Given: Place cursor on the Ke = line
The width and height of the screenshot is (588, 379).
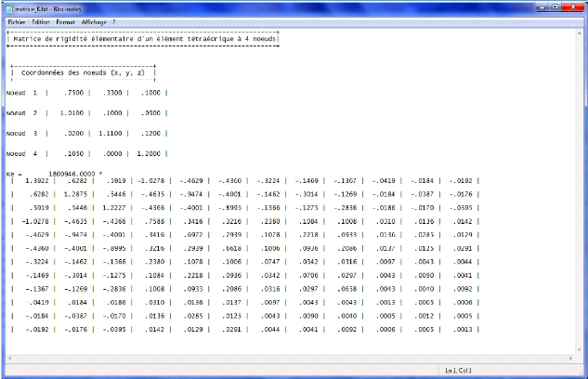Looking at the screenshot, I should 56,173.
